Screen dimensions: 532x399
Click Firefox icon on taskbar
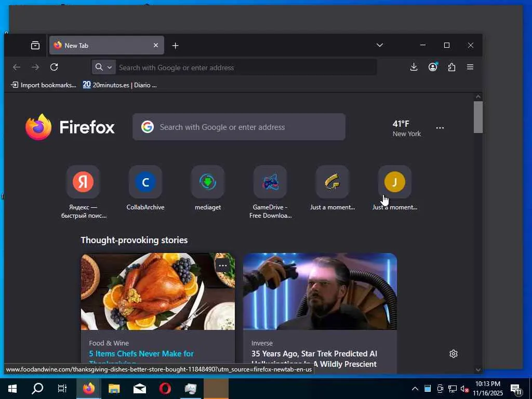tap(88, 389)
